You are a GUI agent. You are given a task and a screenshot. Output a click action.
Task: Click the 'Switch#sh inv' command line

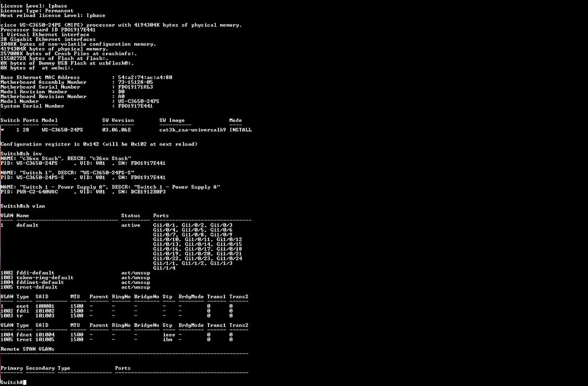(x=21, y=154)
